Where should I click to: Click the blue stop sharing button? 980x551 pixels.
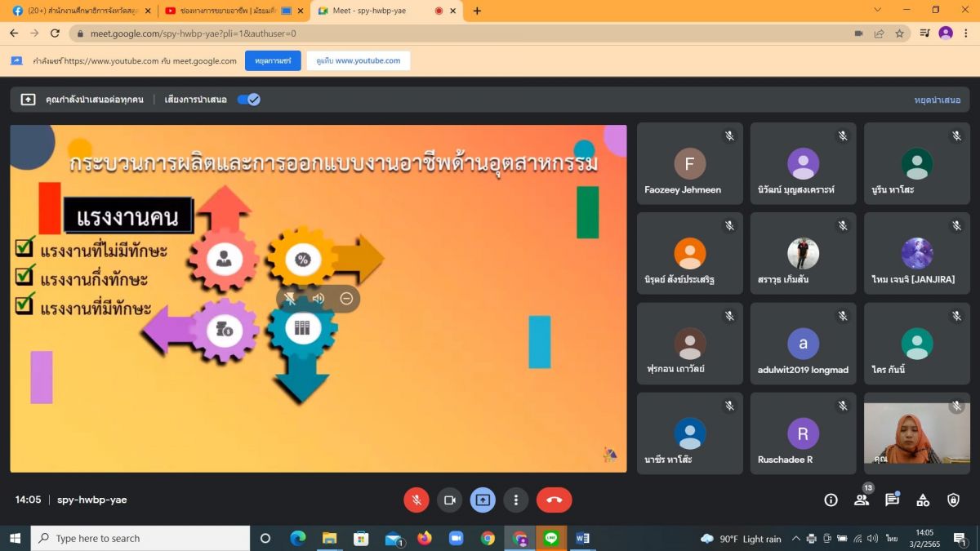tap(273, 61)
